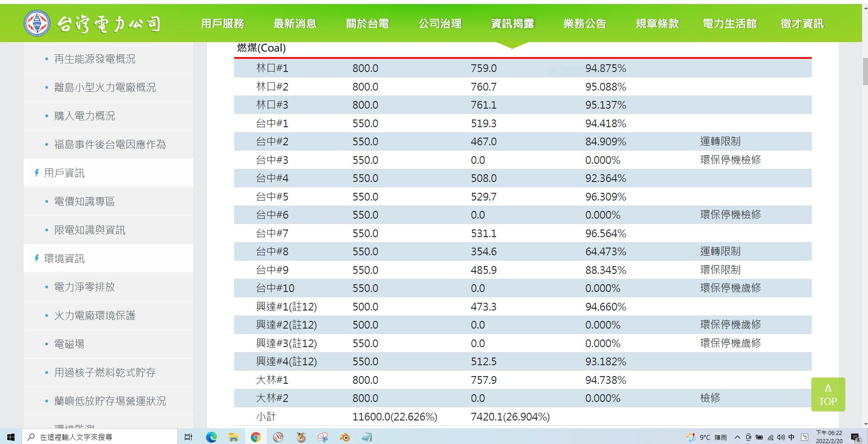Select 林口#2 net output 760.7
Viewport: 868px width, 444px height.
pos(483,86)
